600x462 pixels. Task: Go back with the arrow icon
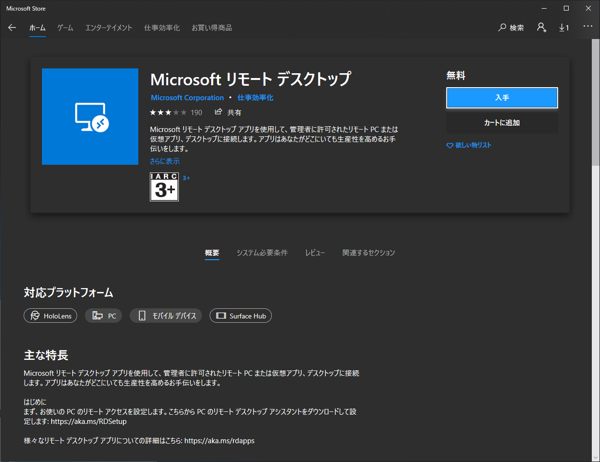(12, 28)
